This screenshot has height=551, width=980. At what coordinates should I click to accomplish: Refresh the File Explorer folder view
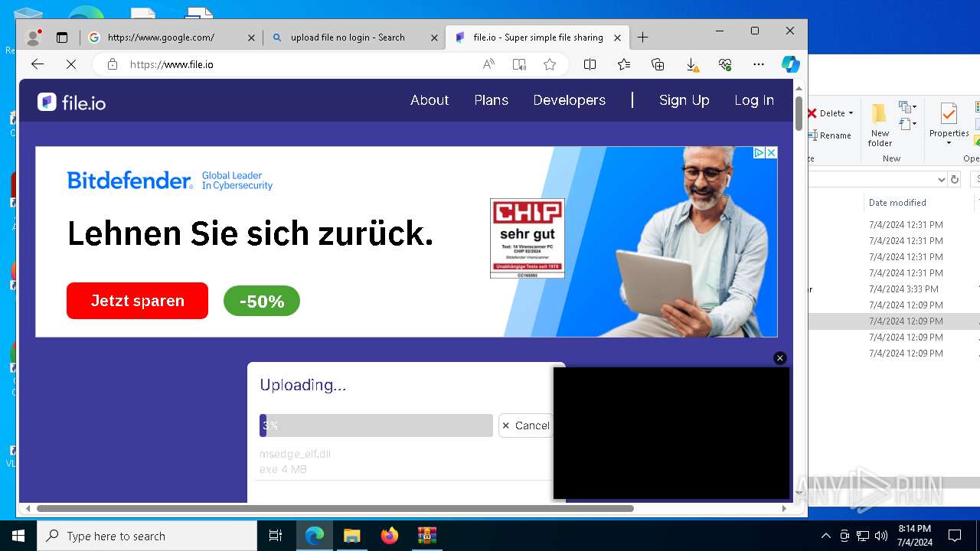tap(955, 179)
